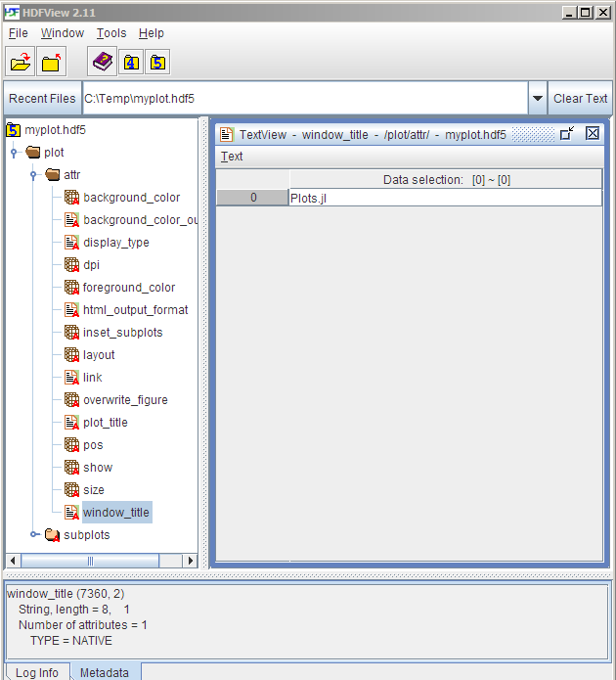Switch to the Metadata tab
Screen dimensions: 616x680
tap(104, 672)
